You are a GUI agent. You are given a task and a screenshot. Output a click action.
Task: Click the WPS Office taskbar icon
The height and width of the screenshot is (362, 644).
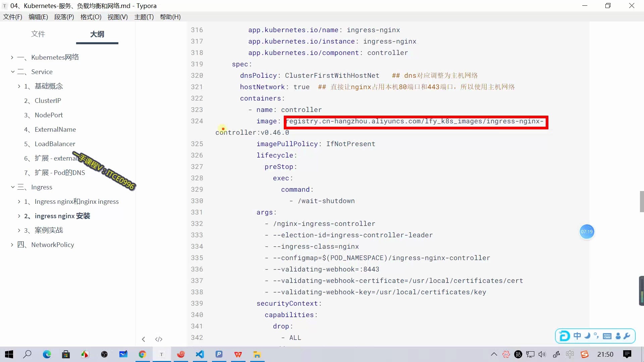click(238, 354)
